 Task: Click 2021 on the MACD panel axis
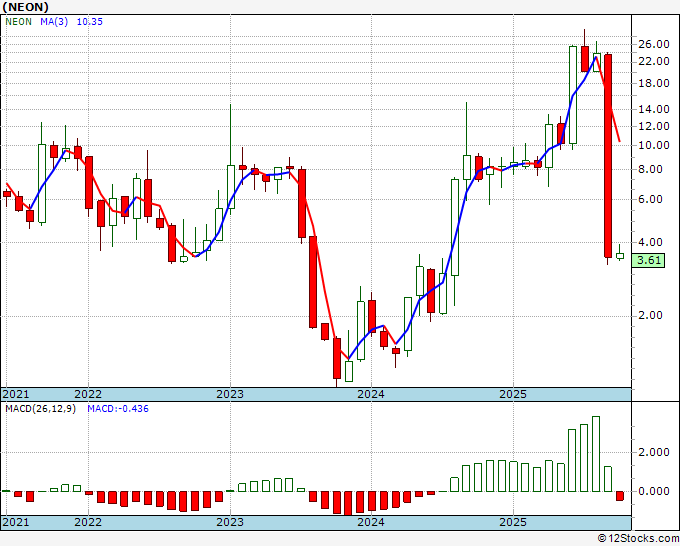point(16,522)
